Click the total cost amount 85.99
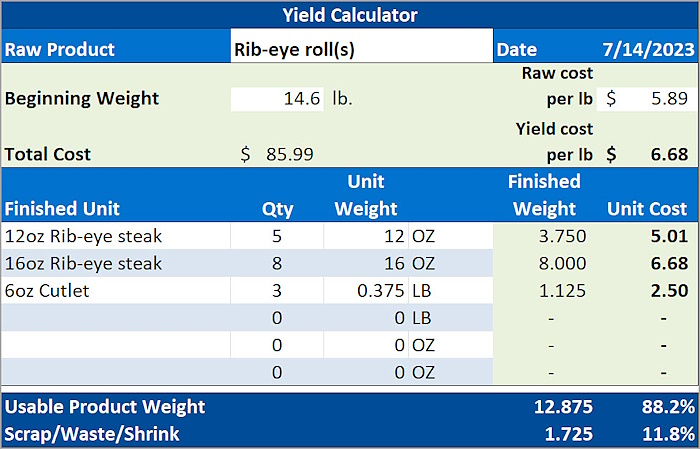700x449 pixels. (x=278, y=154)
